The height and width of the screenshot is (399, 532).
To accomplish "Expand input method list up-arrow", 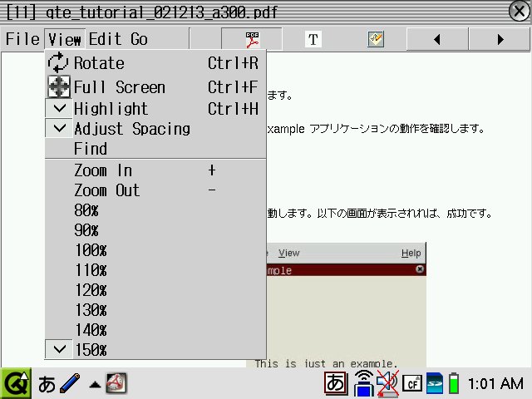I will coord(95,385).
